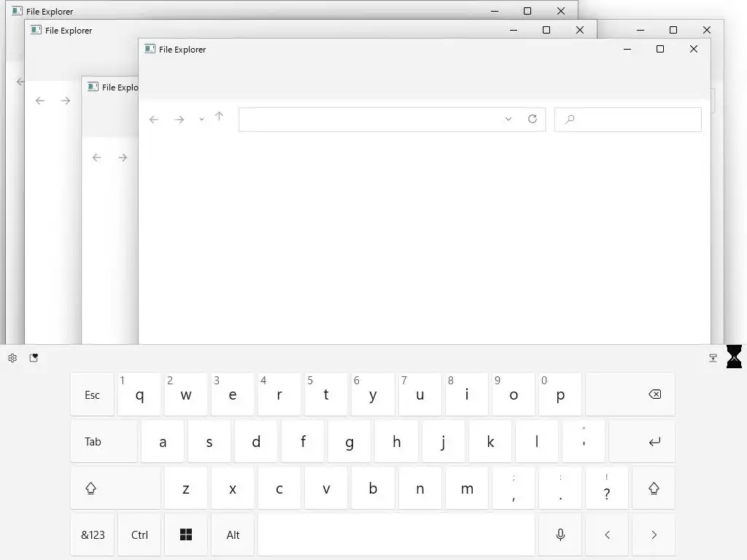The image size is (747, 560).
Task: Click Forward arrow in partially hidden File Explo window
Action: [x=123, y=157]
